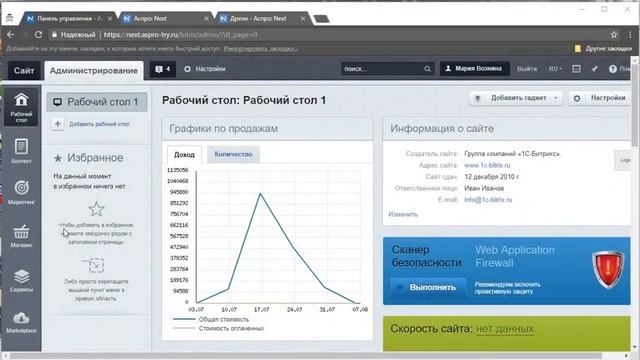Click the Общая стоимость legend entry
The height and width of the screenshot is (360, 640).
[x=211, y=319]
